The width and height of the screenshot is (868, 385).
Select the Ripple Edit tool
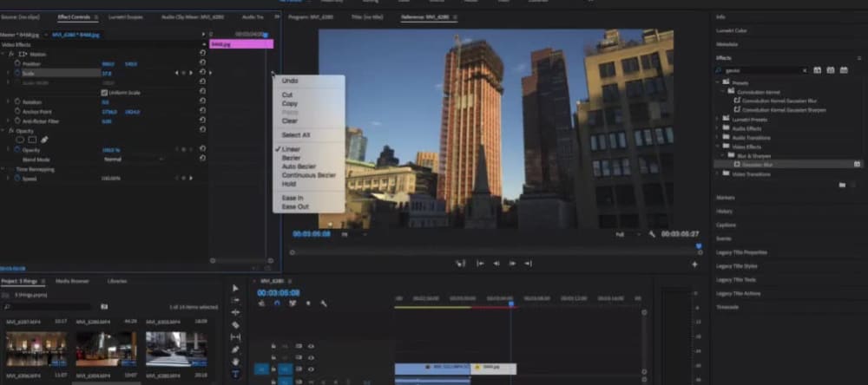click(x=235, y=312)
